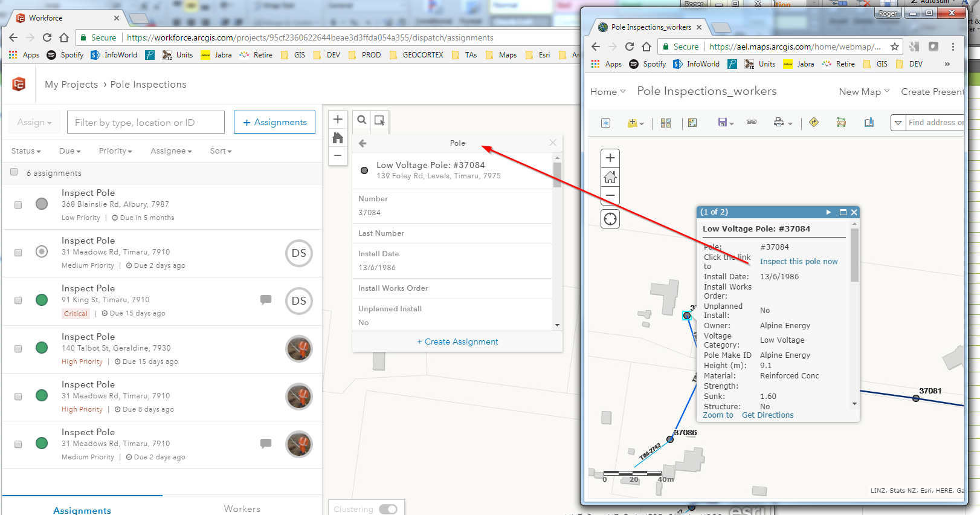Go to home page in webmap browser
The image size is (980, 515).
[x=646, y=47]
